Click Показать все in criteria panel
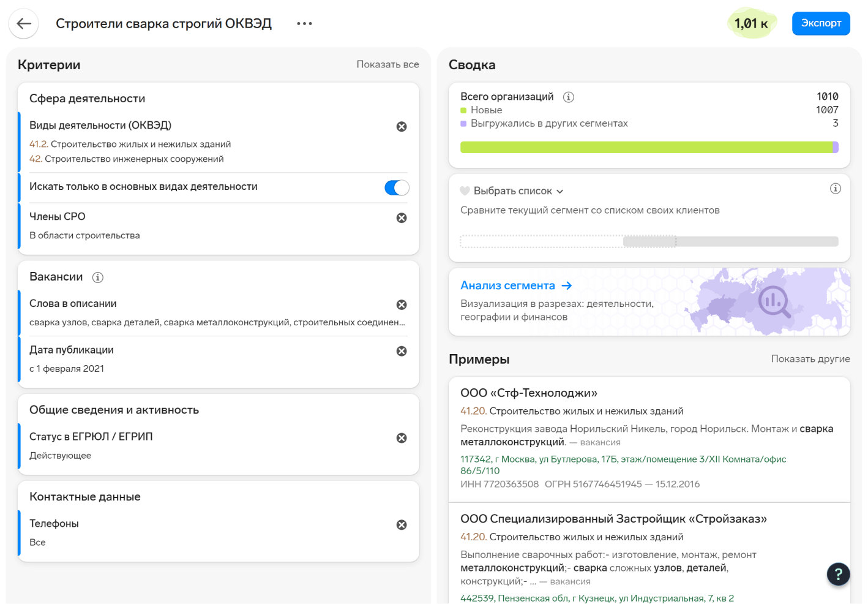Viewport: 868px width, 604px height. coord(388,64)
